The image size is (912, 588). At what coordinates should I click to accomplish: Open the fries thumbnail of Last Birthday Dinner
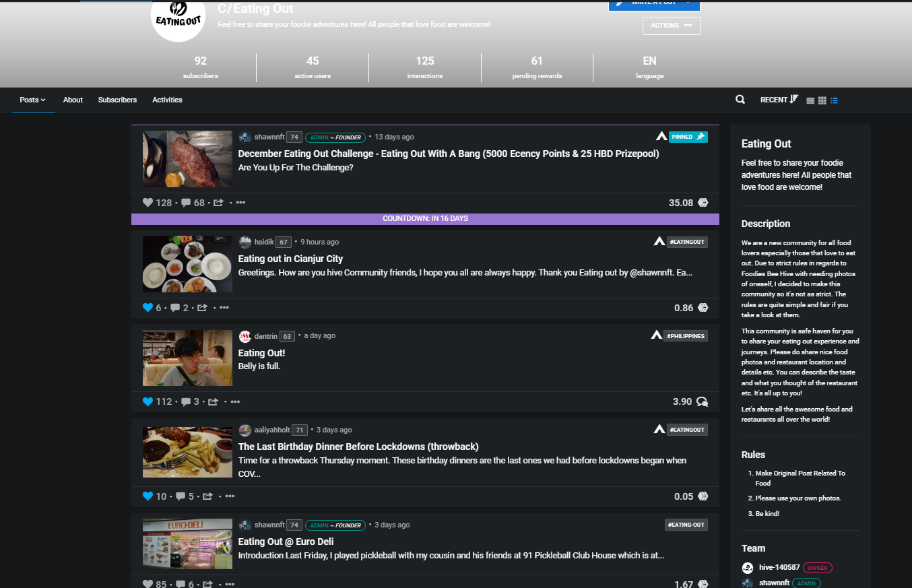click(187, 452)
